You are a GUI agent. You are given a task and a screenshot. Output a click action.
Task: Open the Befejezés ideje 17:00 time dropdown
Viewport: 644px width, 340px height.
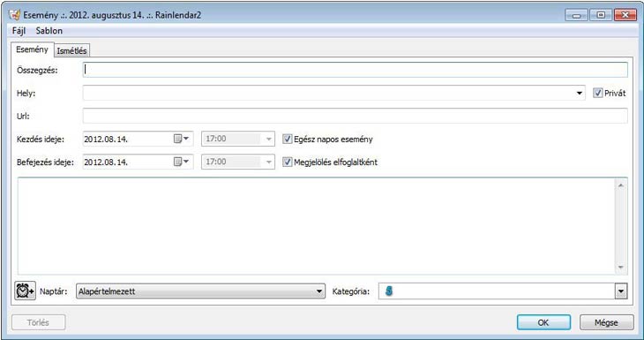click(268, 162)
